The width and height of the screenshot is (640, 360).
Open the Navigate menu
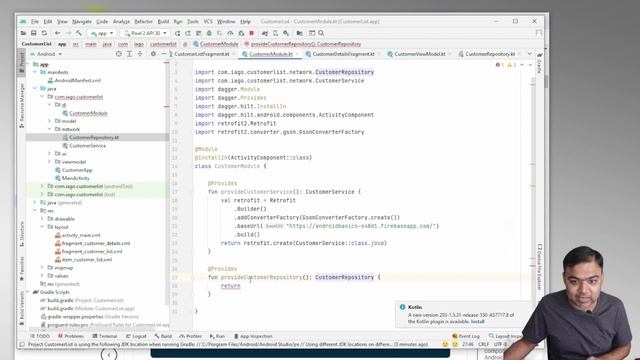point(82,22)
